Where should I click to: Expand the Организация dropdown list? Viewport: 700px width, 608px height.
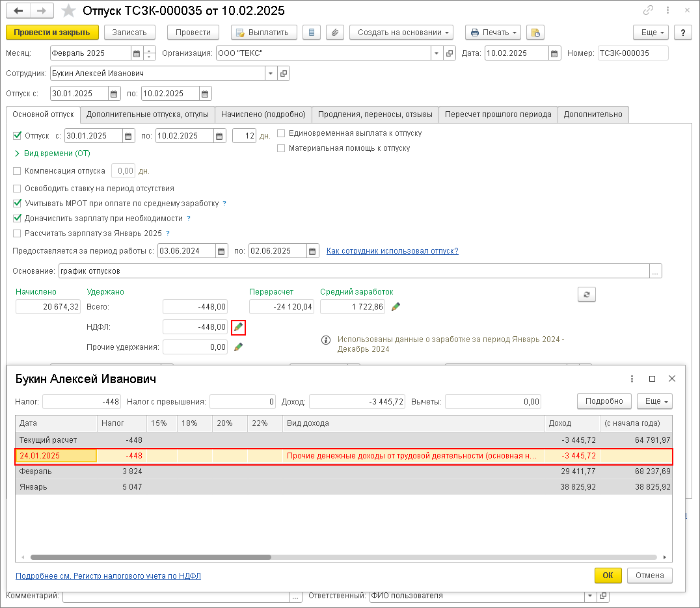point(437,53)
